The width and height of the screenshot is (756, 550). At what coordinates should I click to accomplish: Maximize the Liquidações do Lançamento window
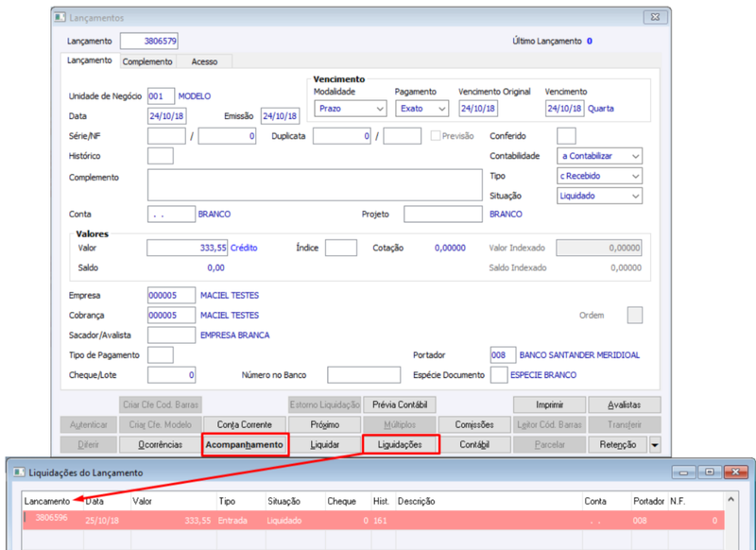pos(710,472)
